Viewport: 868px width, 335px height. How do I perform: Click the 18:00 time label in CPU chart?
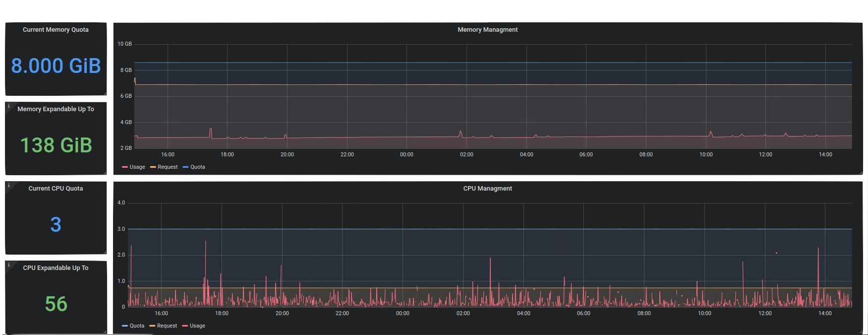(x=222, y=314)
